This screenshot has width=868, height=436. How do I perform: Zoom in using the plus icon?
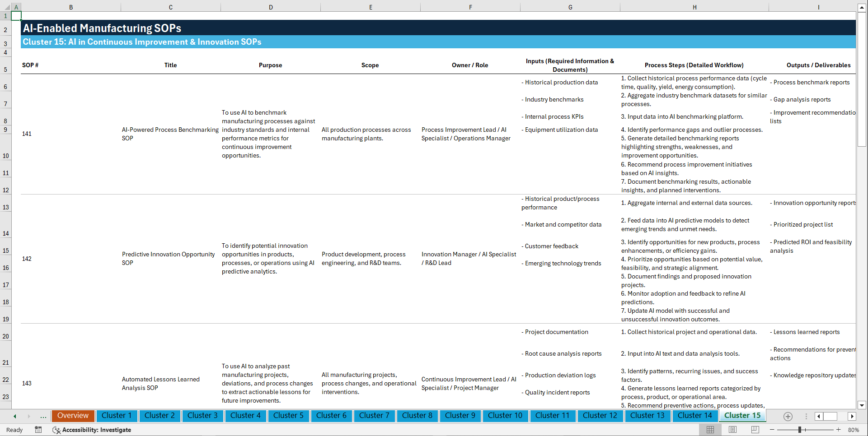point(839,430)
